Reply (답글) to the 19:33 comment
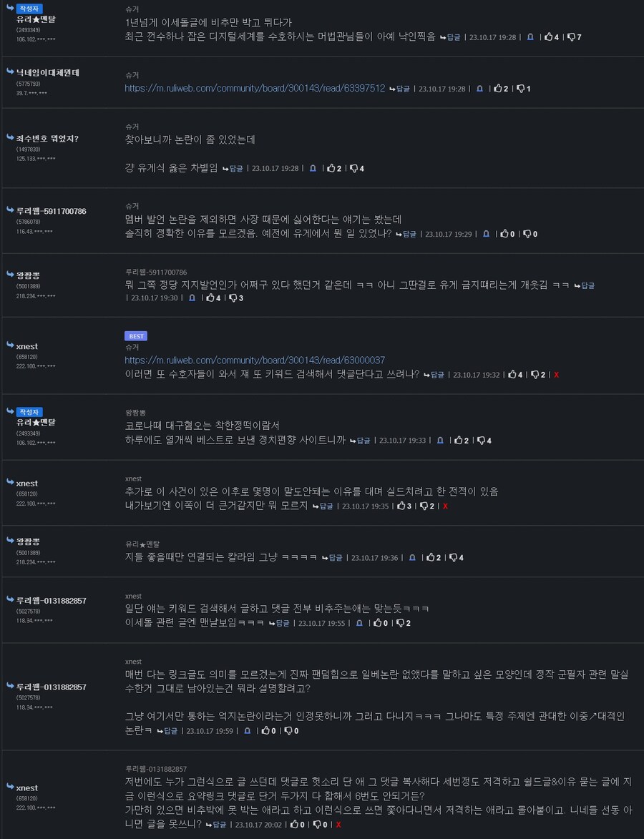 [360, 441]
